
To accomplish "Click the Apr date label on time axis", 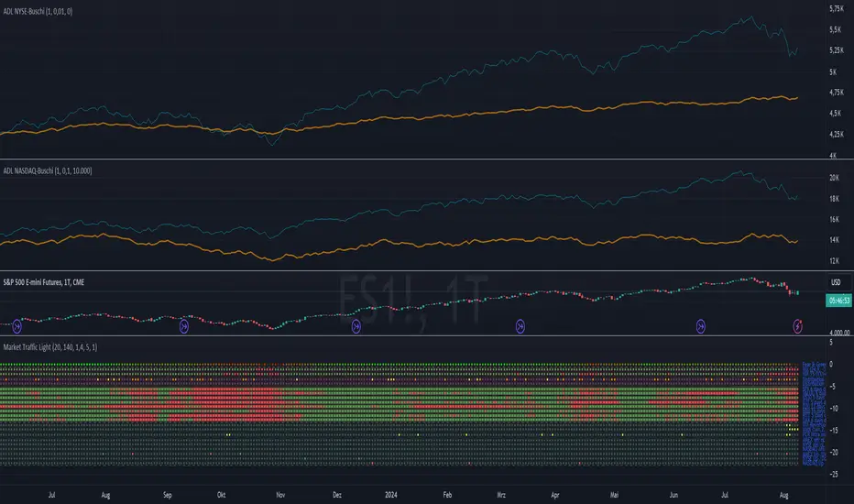I will (555, 495).
